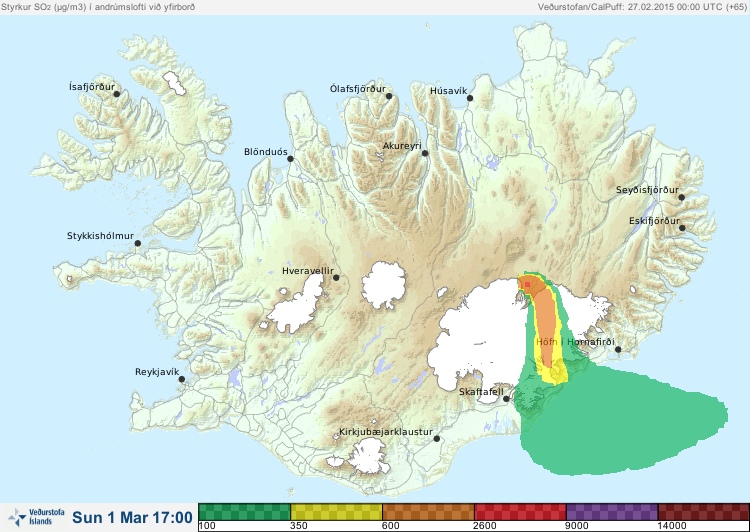Click the Sun 1 Mar 17:00 timestamp

click(132, 517)
